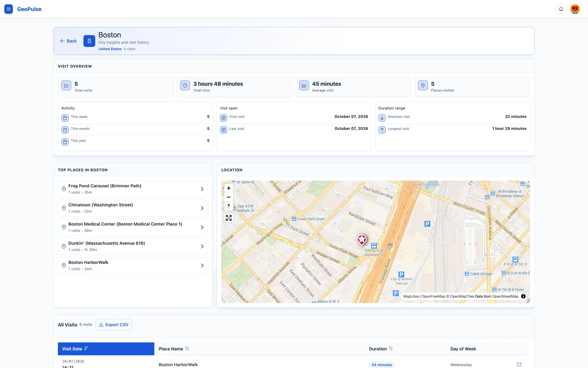Reset map bearing with compass control
The height and width of the screenshot is (368, 588).
click(x=229, y=206)
